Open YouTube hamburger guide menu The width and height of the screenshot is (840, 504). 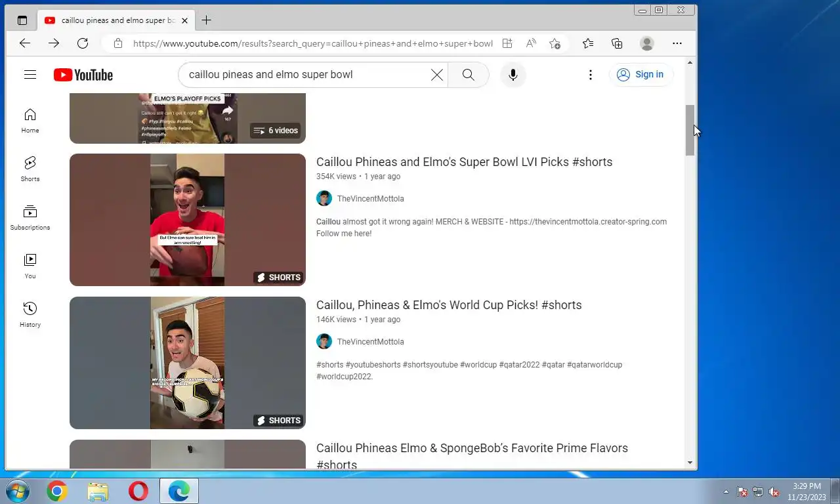coord(30,75)
